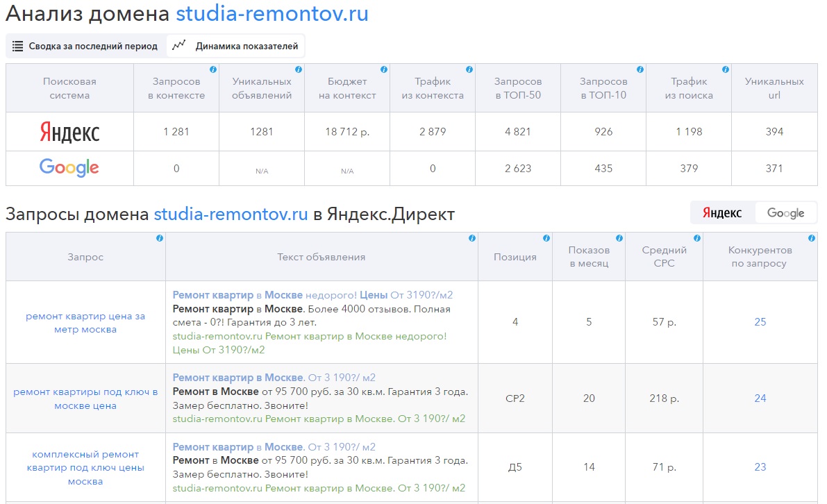
Task: Click position value Д5
Action: [515, 468]
